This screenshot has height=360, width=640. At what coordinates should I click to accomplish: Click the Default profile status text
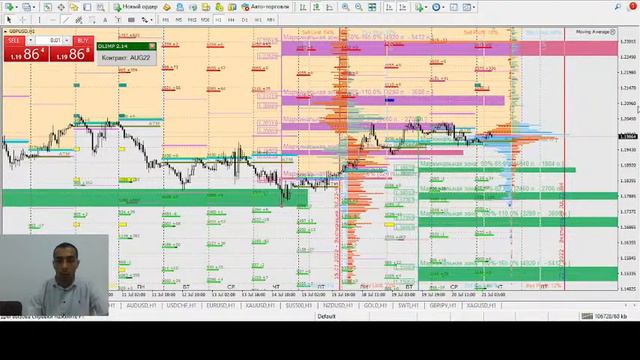(x=326, y=316)
